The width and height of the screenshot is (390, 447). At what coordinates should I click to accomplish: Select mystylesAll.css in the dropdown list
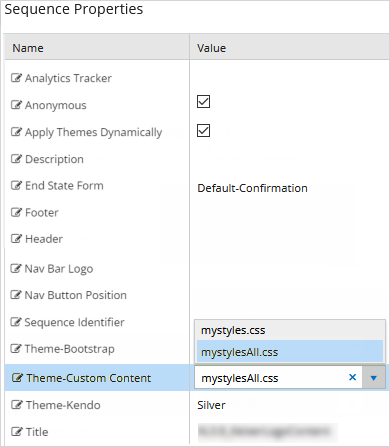(290, 352)
